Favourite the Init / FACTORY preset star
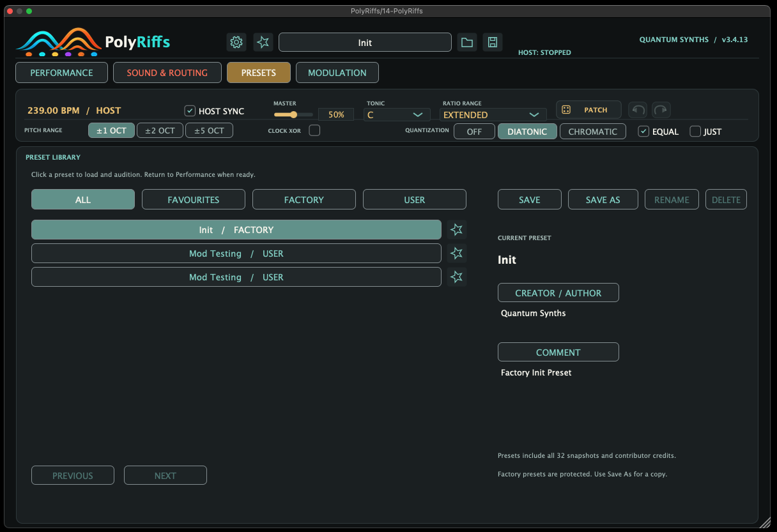Viewport: 777px width, 532px height. coord(456,230)
